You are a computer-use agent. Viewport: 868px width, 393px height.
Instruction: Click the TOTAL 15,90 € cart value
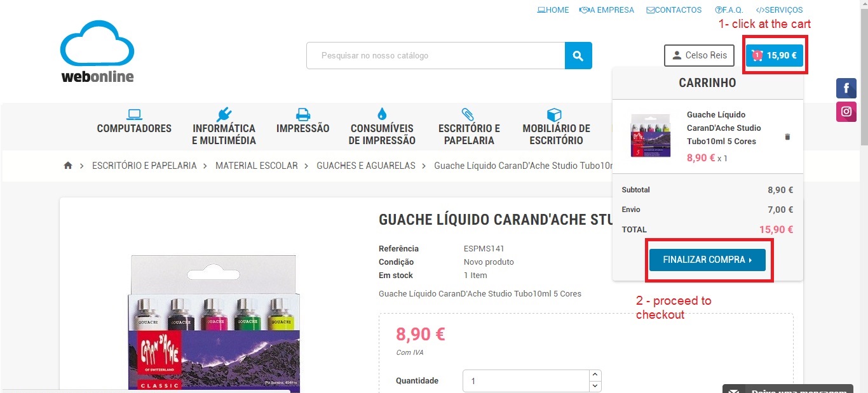tap(776, 230)
